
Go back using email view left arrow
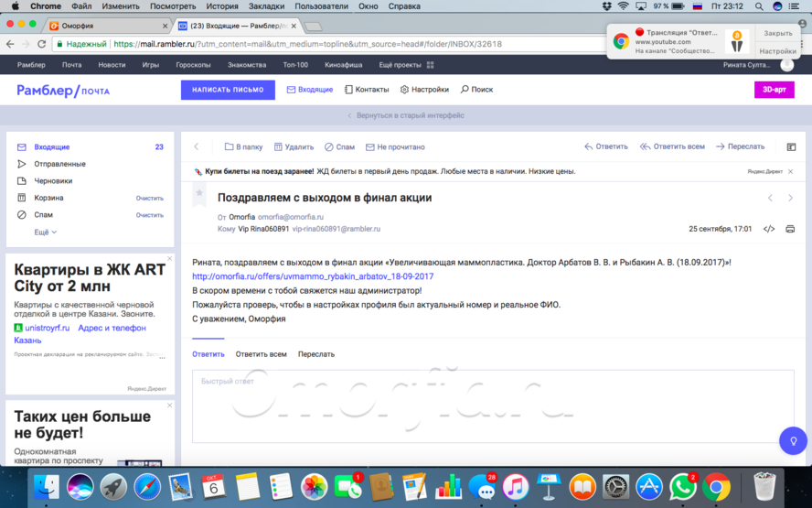point(197,146)
